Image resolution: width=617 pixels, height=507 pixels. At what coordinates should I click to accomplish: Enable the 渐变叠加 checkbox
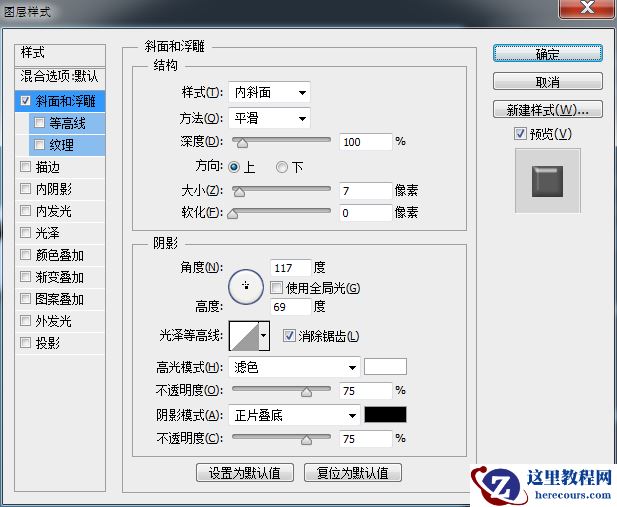[x=26, y=277]
